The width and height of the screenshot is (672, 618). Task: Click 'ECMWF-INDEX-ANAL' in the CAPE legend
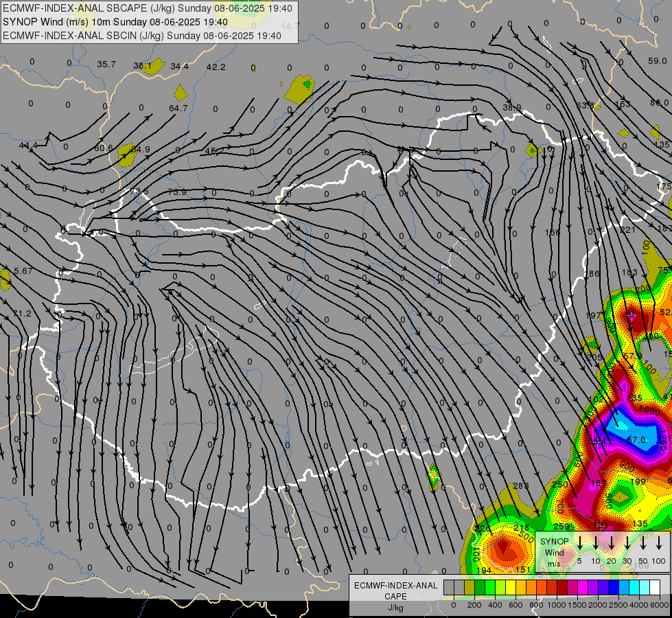click(x=395, y=586)
